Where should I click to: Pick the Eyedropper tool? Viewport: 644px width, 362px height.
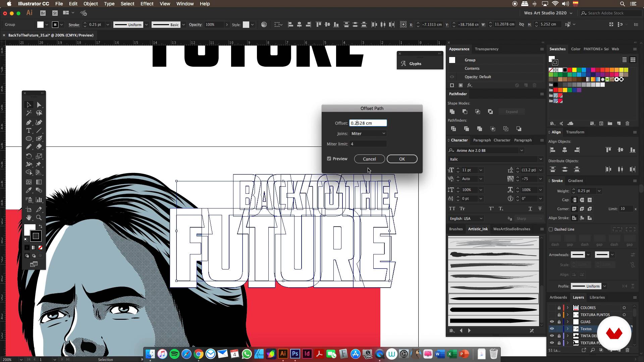click(x=29, y=190)
